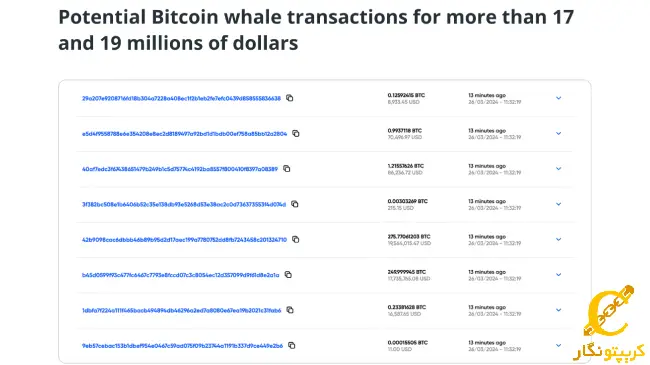
Task: Expand the 1.21557626 BTC transaction row
Action: click(558, 169)
